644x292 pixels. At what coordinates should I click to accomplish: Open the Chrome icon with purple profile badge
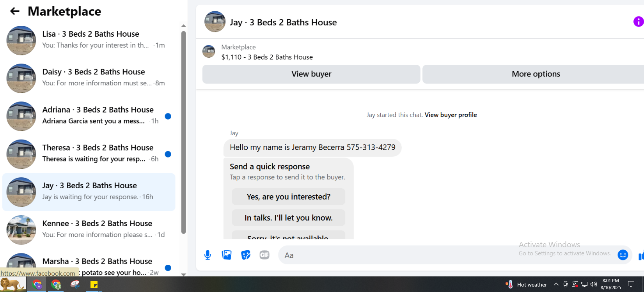tap(37, 285)
